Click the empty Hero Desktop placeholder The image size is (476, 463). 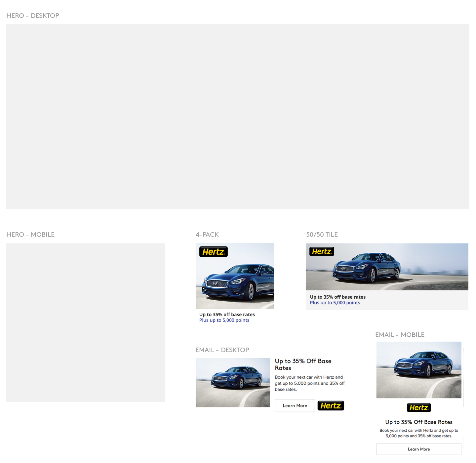tap(237, 116)
